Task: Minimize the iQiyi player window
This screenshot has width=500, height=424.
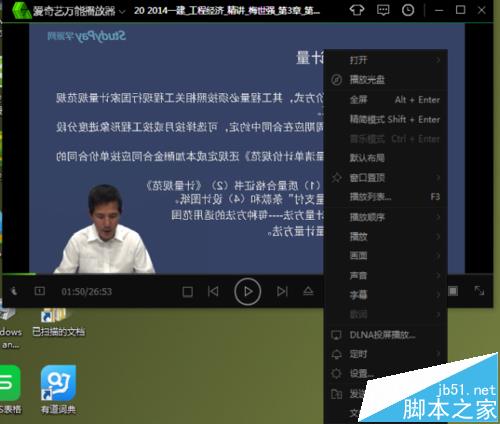Action: (439, 10)
